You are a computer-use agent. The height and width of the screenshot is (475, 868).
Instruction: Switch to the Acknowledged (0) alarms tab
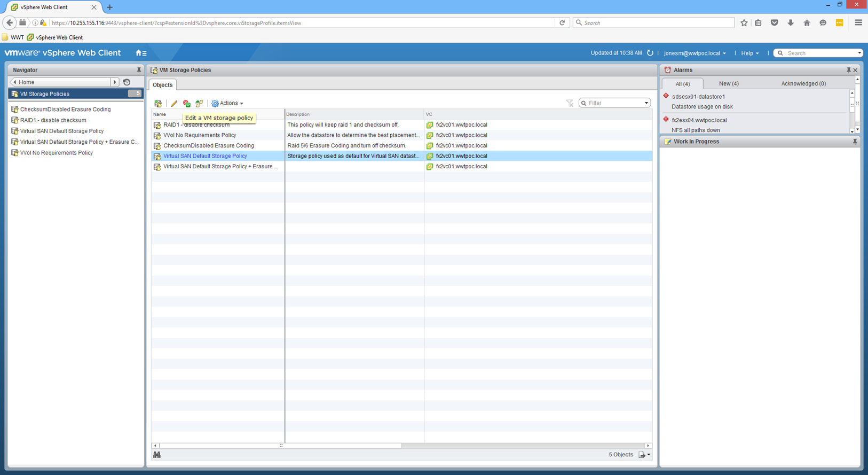(803, 83)
